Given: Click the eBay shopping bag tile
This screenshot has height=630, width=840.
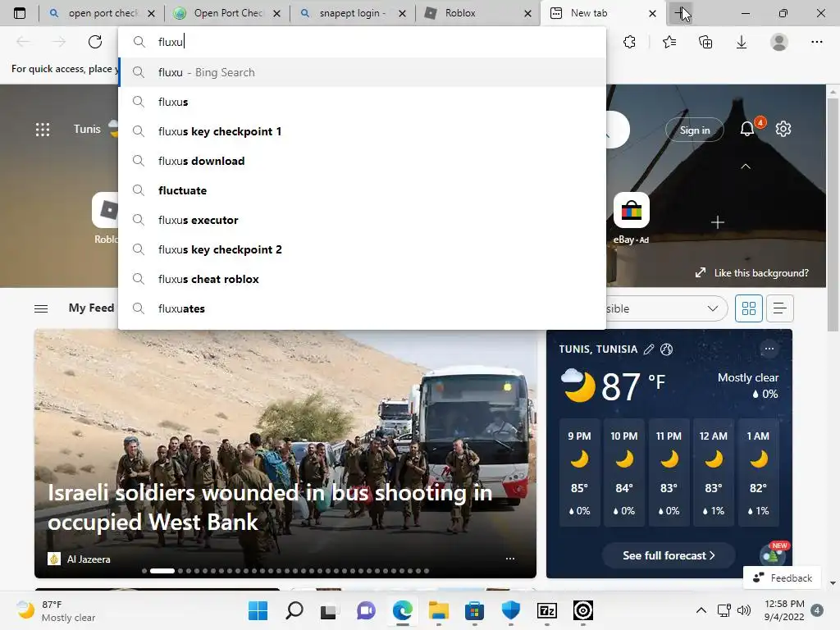Looking at the screenshot, I should [632, 211].
